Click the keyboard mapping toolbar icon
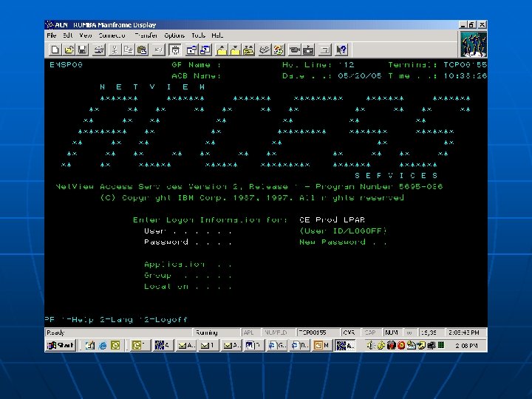 click(265, 50)
